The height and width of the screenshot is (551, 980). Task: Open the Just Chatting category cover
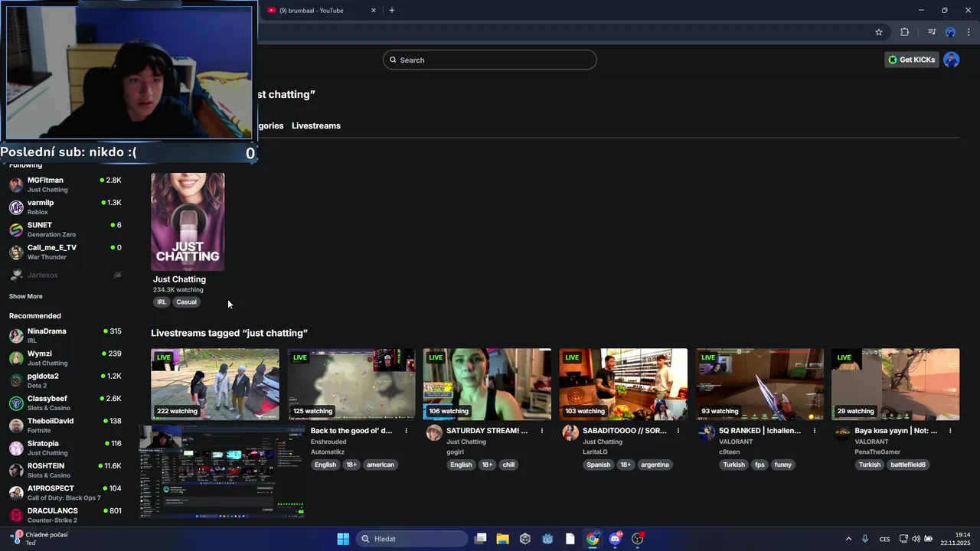188,222
